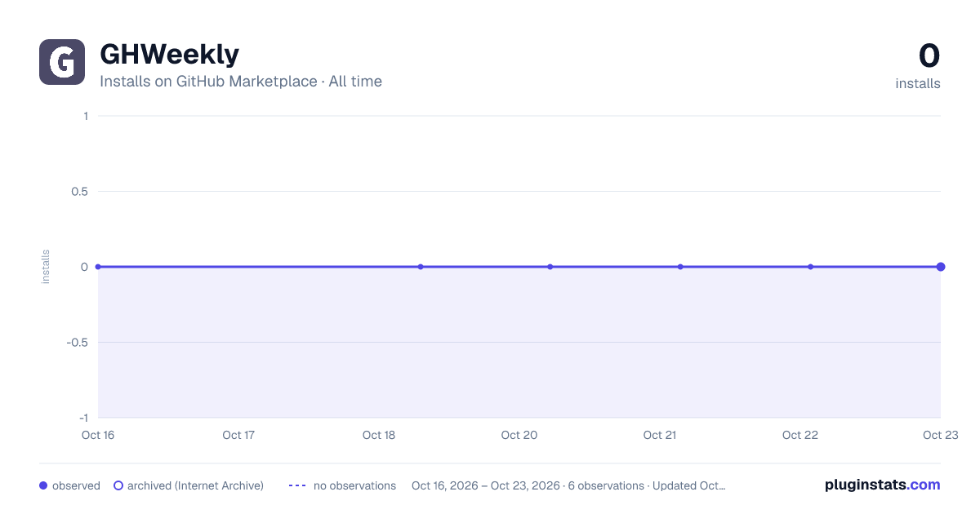
Task: Click the y-axis label -0.5
Action: (78, 342)
